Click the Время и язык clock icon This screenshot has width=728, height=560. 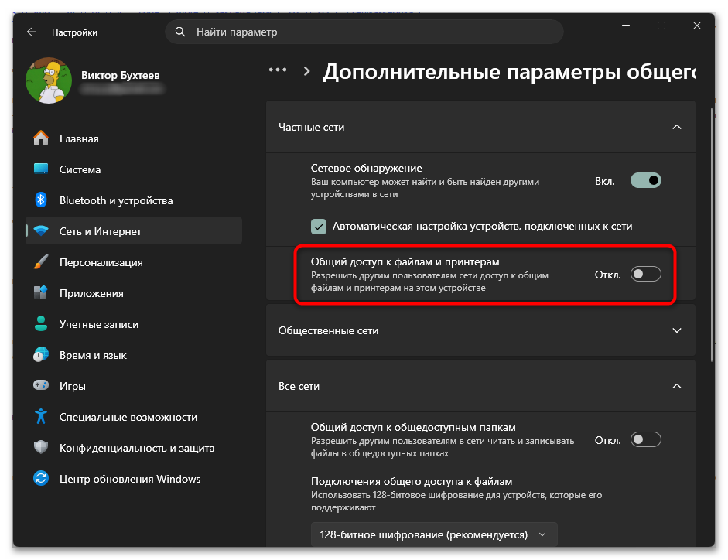point(41,355)
